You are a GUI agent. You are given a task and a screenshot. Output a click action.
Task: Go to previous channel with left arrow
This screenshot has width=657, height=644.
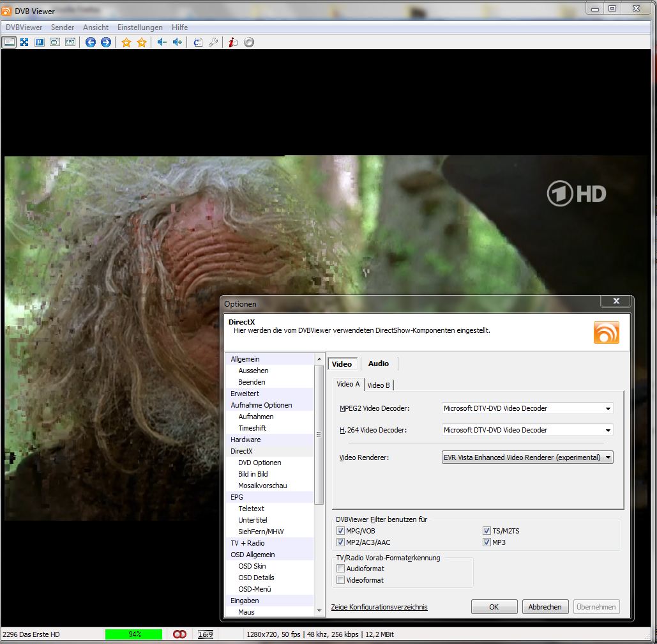(91, 42)
